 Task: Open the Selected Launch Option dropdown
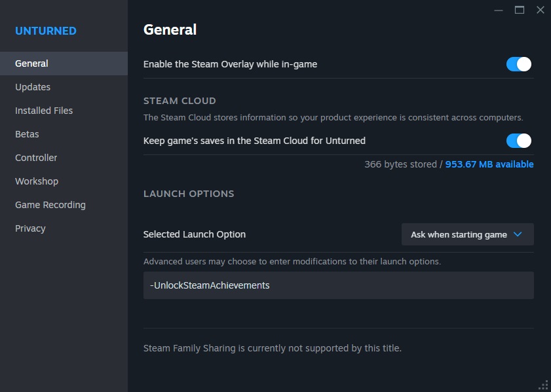pos(467,234)
